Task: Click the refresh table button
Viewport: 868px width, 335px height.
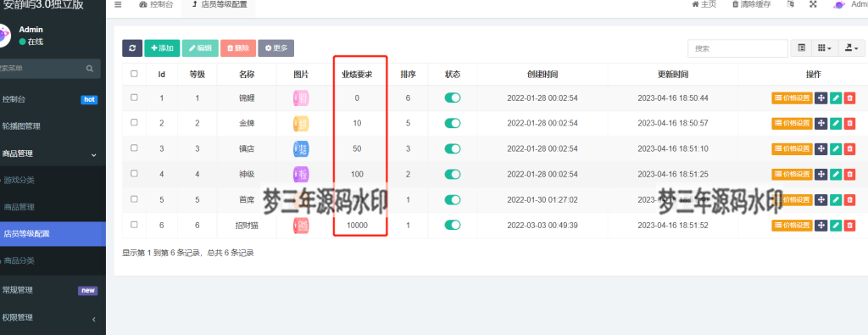Action: (x=131, y=48)
